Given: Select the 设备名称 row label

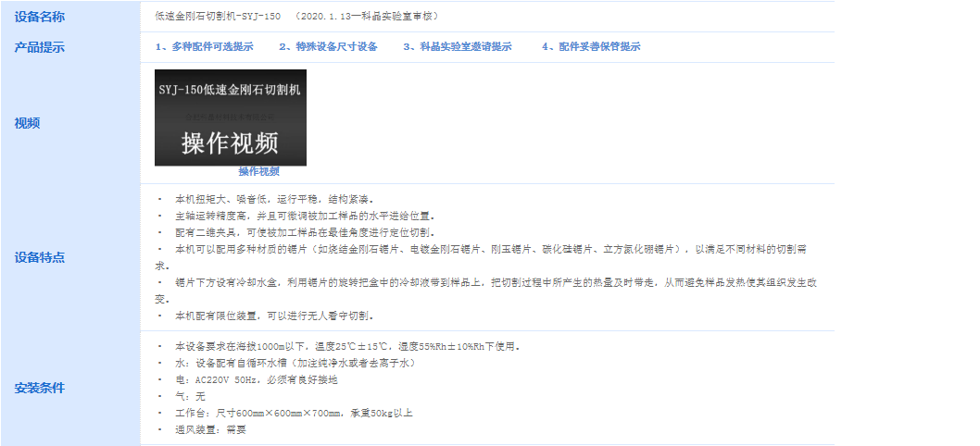Looking at the screenshot, I should tap(40, 17).
